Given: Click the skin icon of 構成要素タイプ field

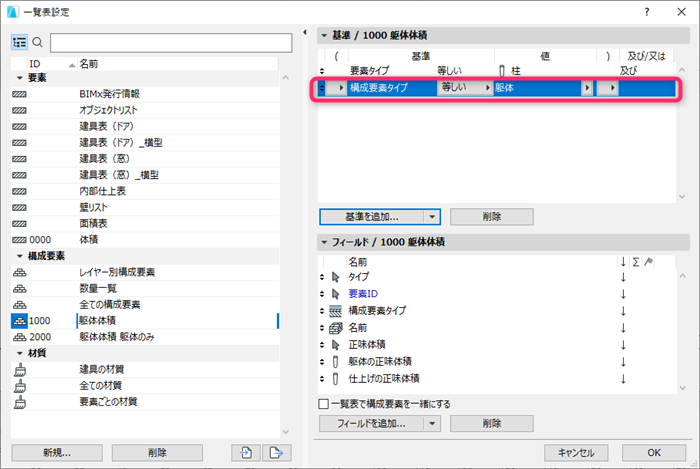Looking at the screenshot, I should [335, 311].
